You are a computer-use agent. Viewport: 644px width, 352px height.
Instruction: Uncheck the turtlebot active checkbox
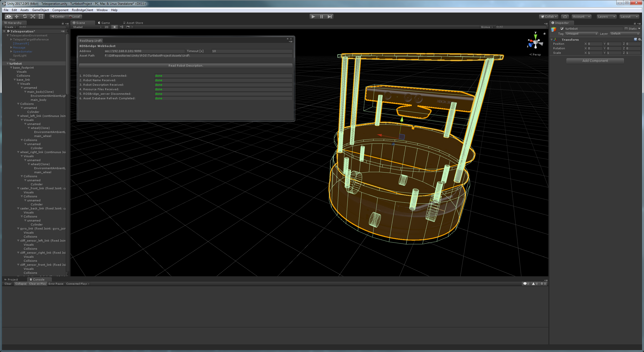coord(562,29)
